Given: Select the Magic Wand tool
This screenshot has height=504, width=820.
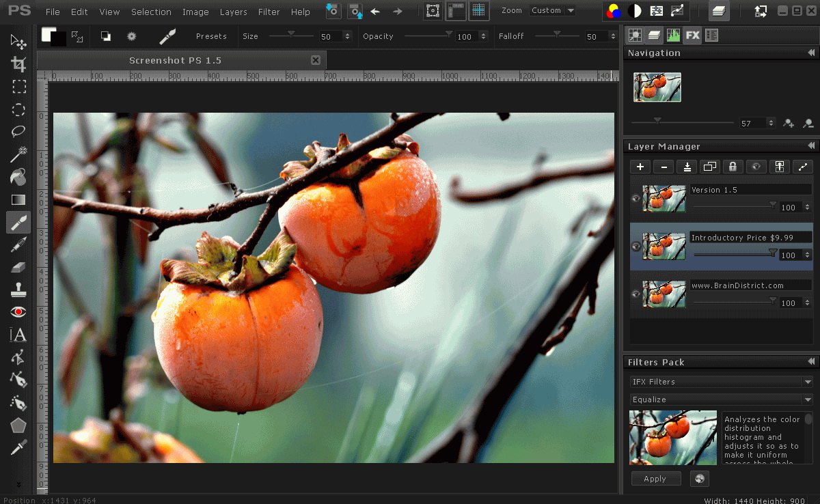Looking at the screenshot, I should 18,154.
